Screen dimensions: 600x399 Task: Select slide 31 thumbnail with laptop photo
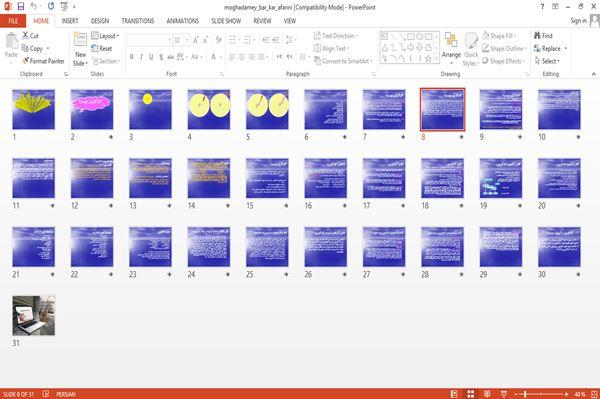coord(34,315)
